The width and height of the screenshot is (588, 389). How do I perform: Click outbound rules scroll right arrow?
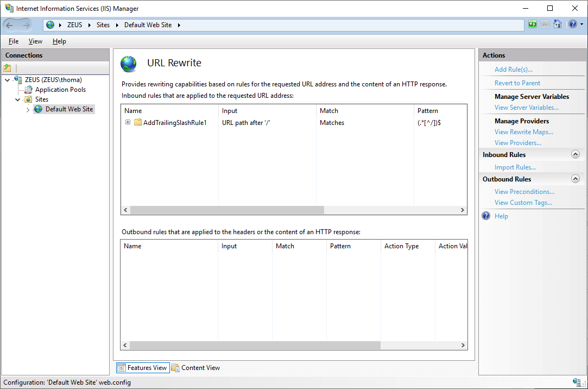click(463, 345)
